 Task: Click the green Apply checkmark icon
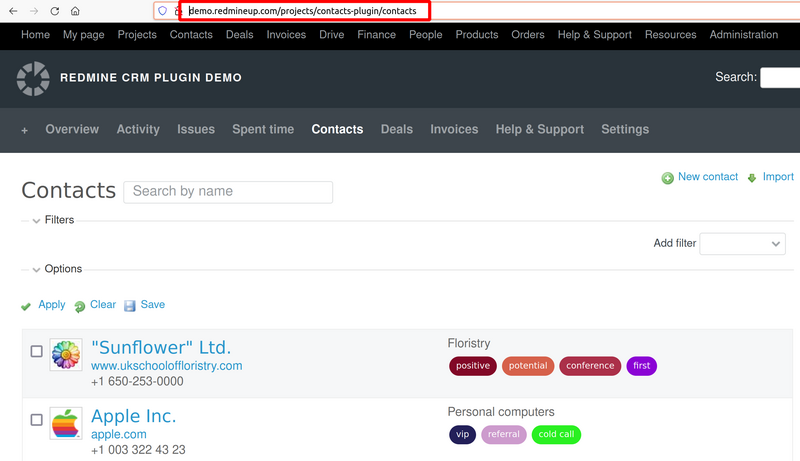click(x=26, y=306)
